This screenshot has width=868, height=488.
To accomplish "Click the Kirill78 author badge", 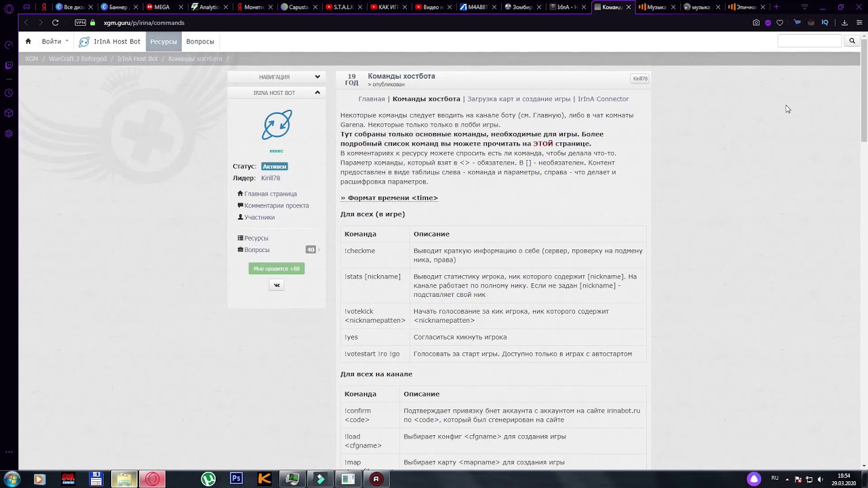I will (640, 79).
